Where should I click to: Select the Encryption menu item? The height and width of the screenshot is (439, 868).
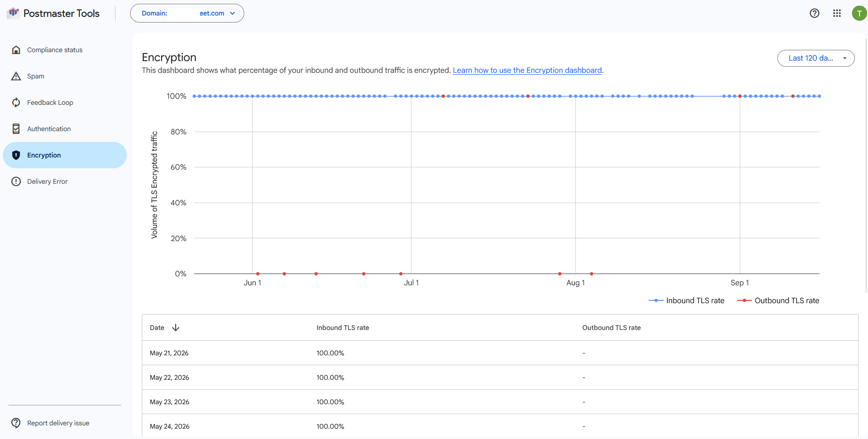[x=65, y=155]
